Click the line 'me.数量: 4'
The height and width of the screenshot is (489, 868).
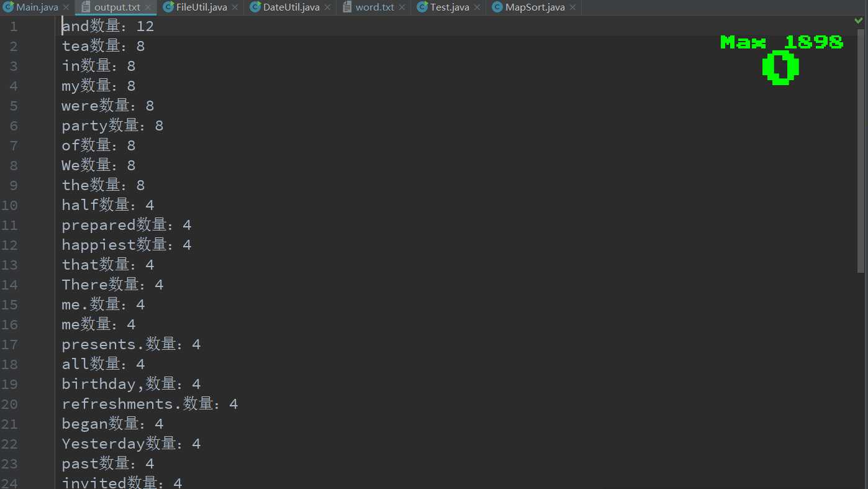pyautogui.click(x=103, y=304)
